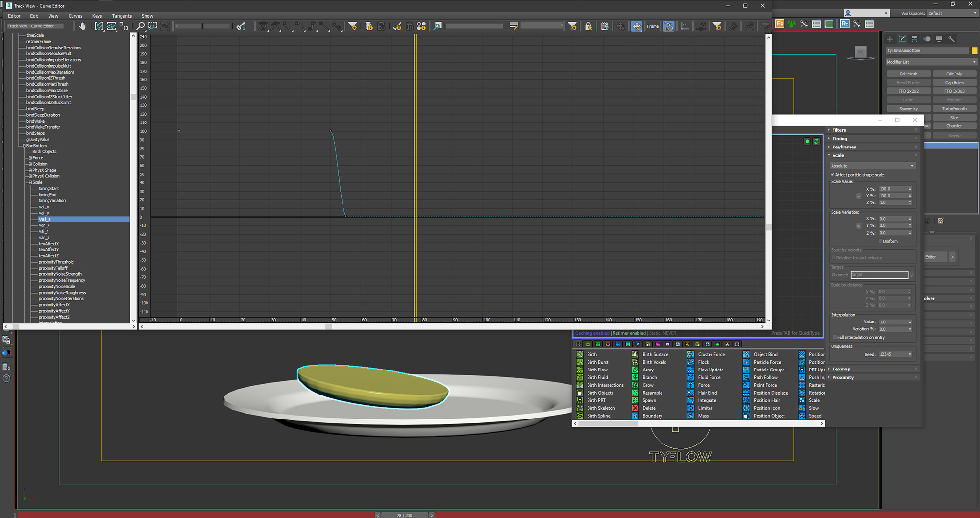The image size is (980, 518).
Task: Click the Rc plugin toolbar icon
Action: [845, 24]
